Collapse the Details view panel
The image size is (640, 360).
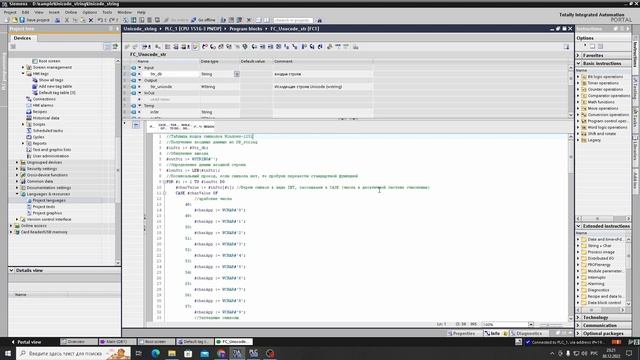[11, 270]
